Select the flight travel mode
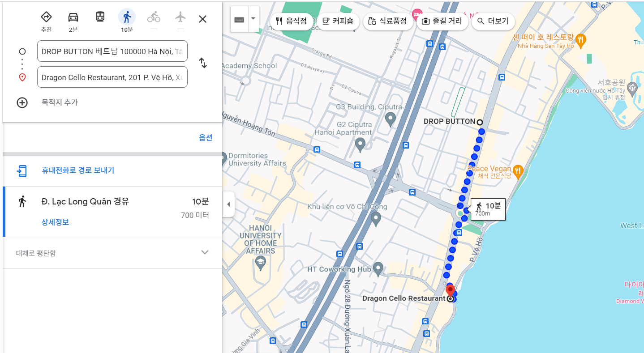The width and height of the screenshot is (644, 353). coord(180,17)
